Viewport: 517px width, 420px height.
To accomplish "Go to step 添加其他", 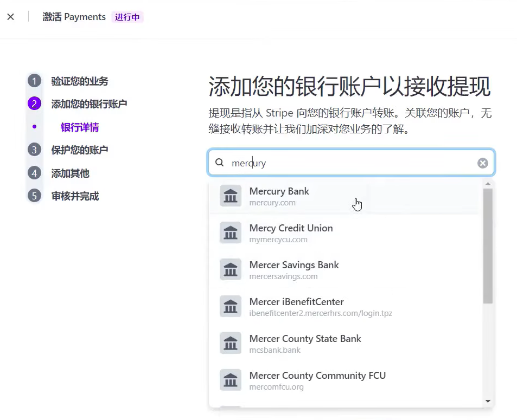I will [x=70, y=173].
